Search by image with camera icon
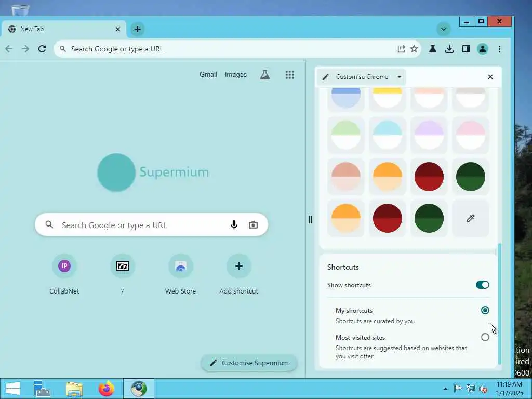 click(253, 224)
